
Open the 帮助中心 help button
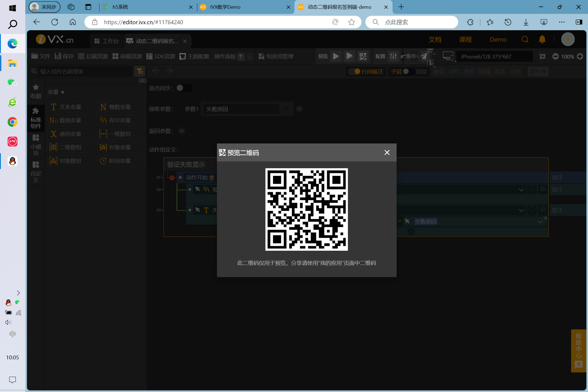pos(578,351)
